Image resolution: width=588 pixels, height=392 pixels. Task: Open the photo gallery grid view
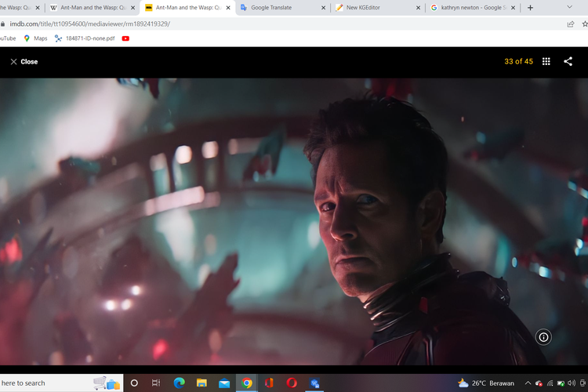tap(546, 61)
